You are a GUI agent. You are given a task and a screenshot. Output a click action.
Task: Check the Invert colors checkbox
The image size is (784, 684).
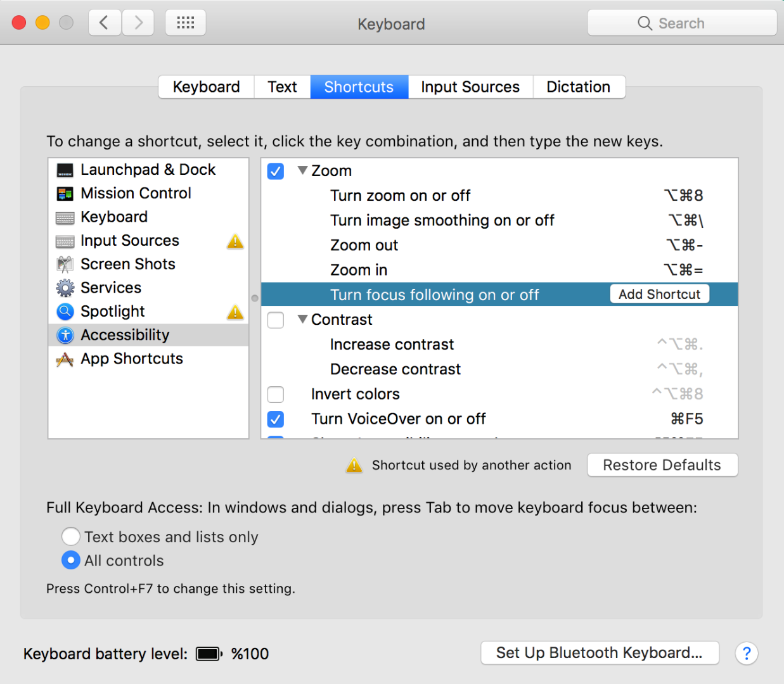click(275, 394)
